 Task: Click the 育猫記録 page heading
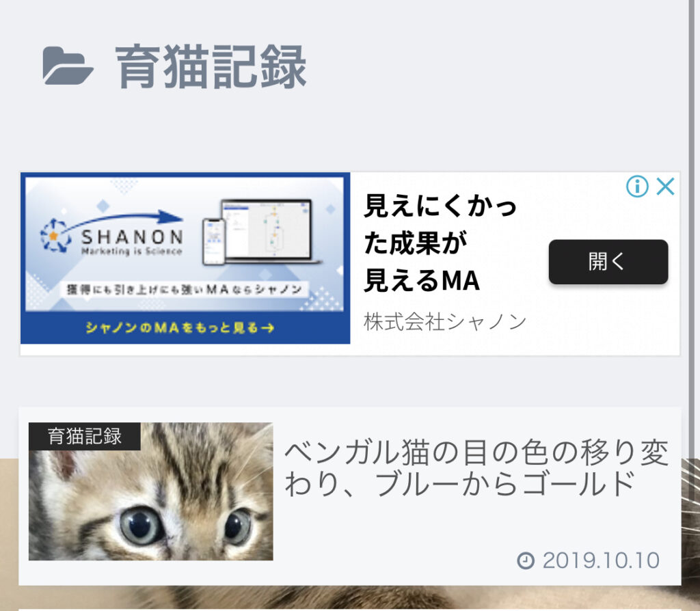[x=211, y=66]
